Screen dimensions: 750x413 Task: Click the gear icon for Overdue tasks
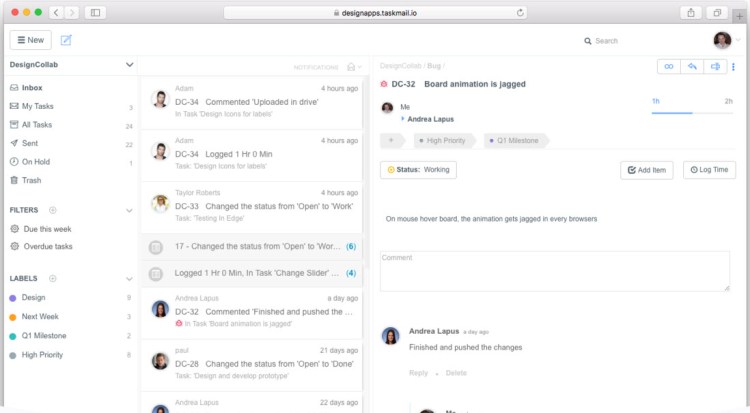click(15, 246)
